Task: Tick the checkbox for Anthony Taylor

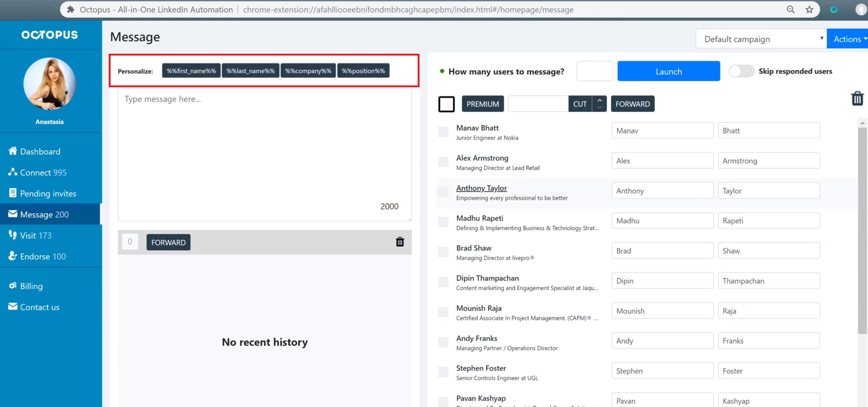Action: 443,192
